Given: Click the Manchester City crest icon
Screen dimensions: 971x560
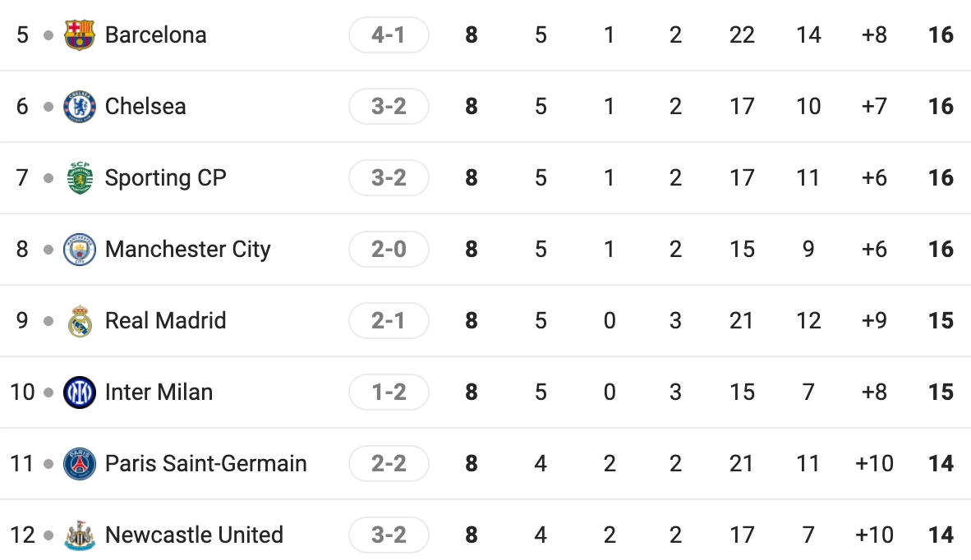Looking at the screenshot, I should pos(80,250).
